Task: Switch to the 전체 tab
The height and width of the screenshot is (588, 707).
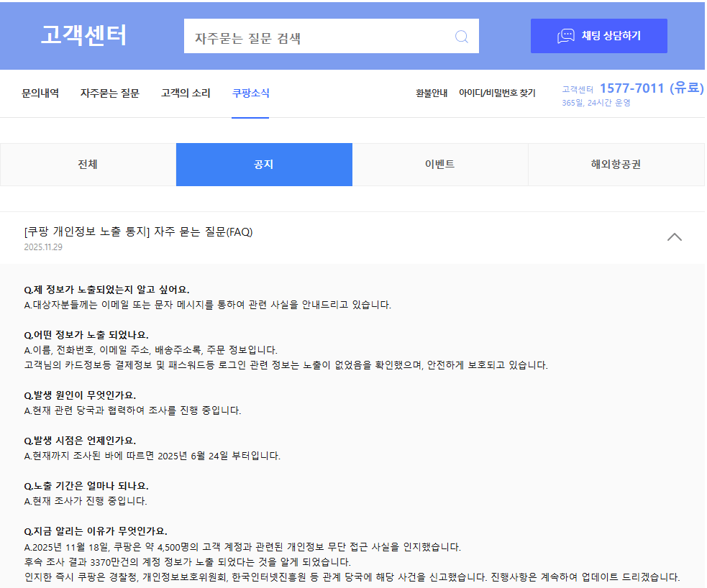Action: pyautogui.click(x=88, y=165)
